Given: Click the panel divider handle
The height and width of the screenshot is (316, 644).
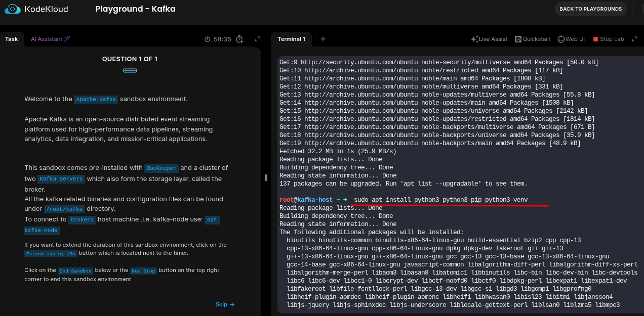Looking at the screenshot, I should coord(266,177).
